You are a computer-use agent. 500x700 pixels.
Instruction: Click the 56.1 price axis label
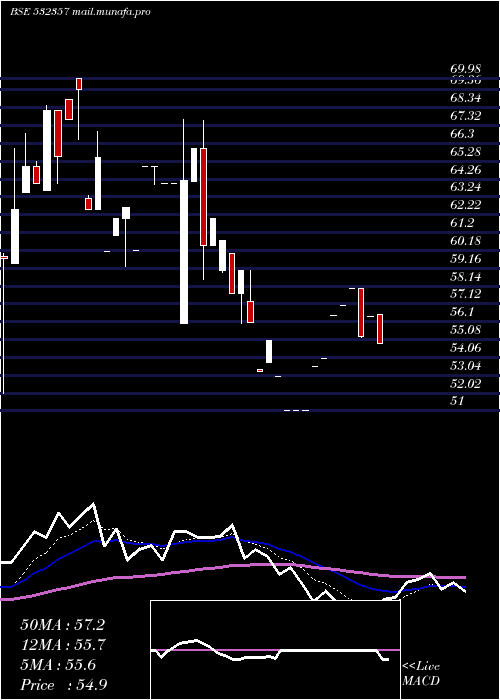tap(462, 311)
